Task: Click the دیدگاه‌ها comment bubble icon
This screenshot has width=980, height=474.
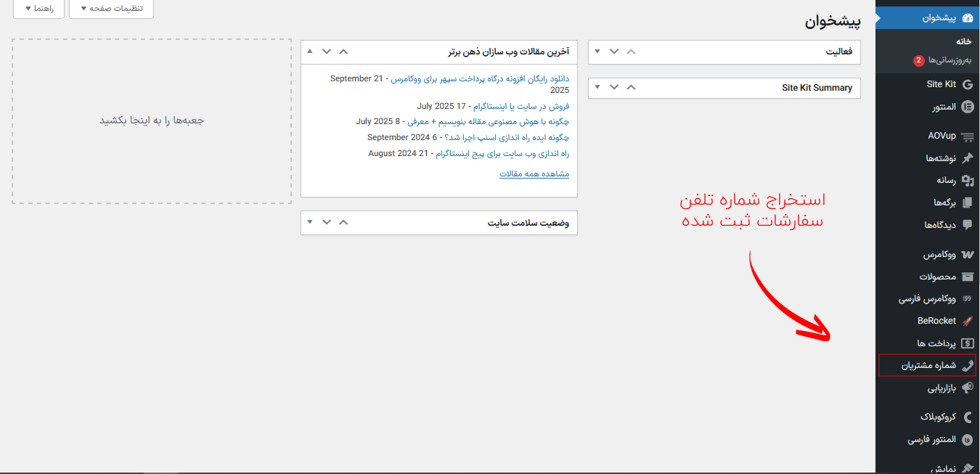Action: point(967,225)
